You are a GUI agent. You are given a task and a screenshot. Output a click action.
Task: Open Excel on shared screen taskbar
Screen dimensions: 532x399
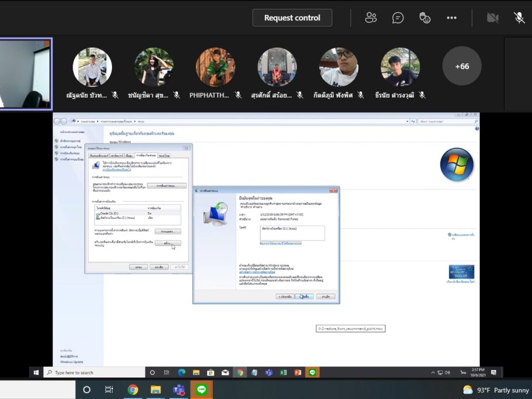coord(283,372)
